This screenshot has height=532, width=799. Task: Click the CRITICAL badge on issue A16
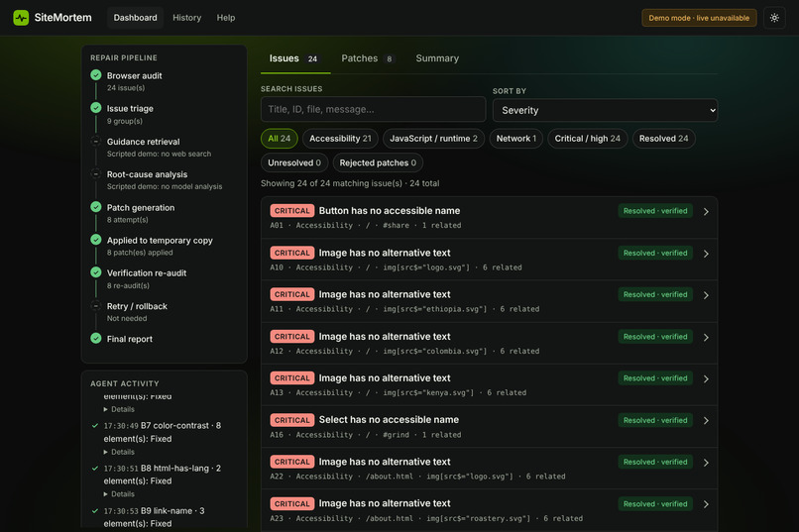coord(292,420)
